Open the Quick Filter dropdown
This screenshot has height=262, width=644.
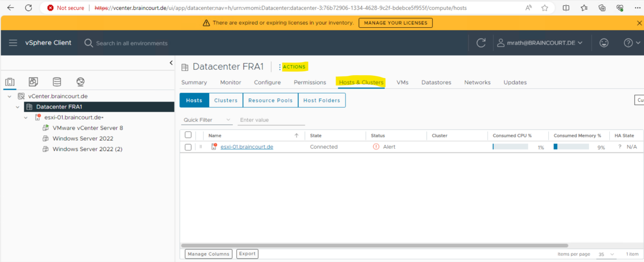point(207,120)
